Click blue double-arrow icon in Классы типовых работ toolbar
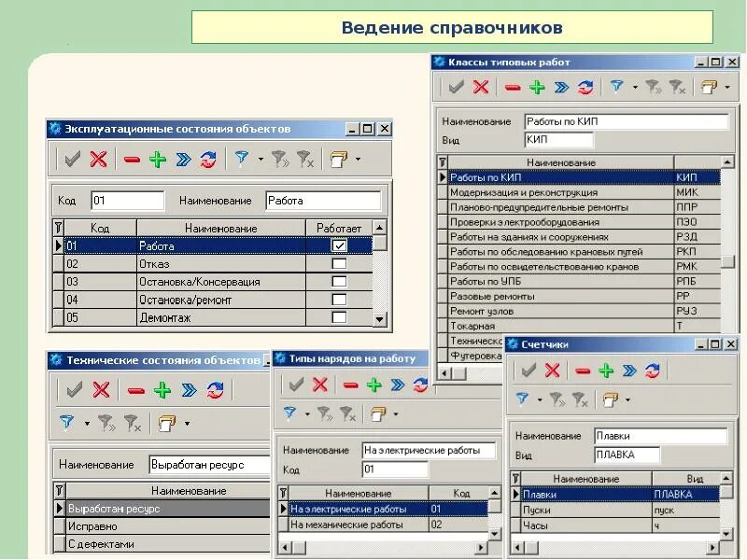The image size is (747, 560). (x=562, y=87)
